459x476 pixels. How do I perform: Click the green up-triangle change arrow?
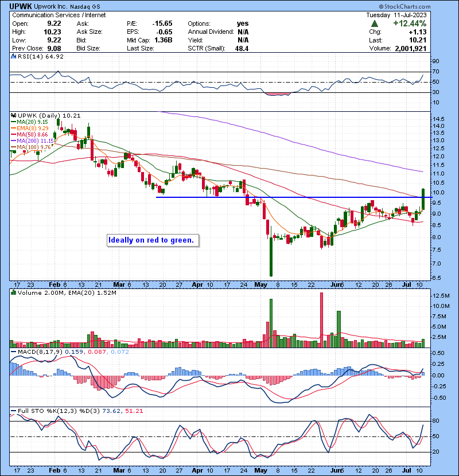pyautogui.click(x=374, y=24)
